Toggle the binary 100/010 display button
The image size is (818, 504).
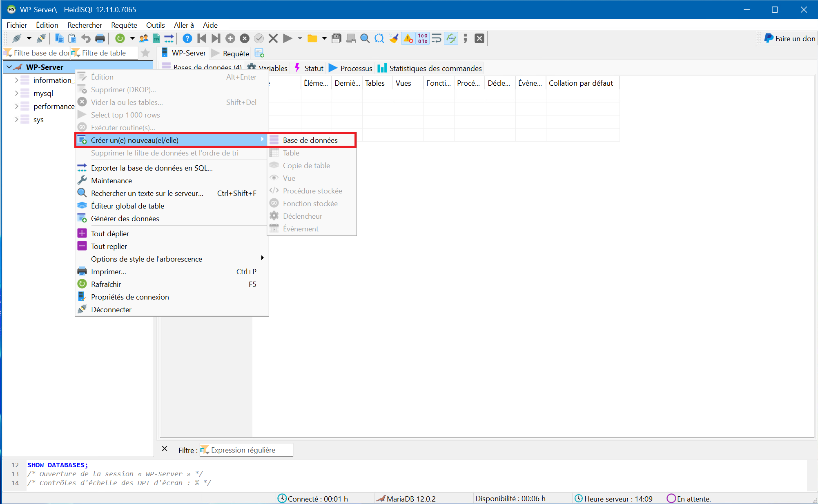tap(423, 38)
